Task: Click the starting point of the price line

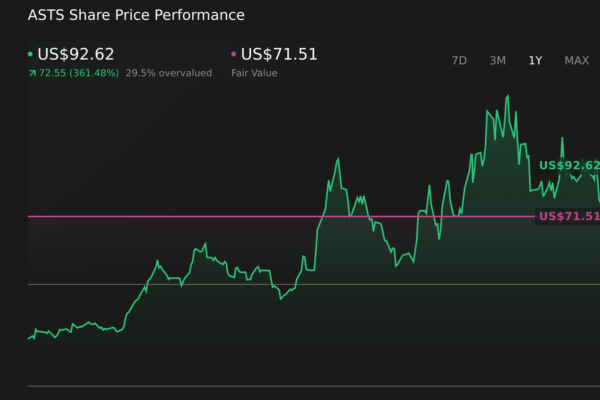Action: pyautogui.click(x=28, y=339)
